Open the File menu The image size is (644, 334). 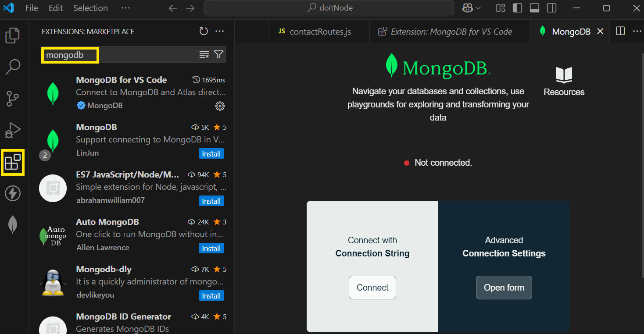pos(32,8)
